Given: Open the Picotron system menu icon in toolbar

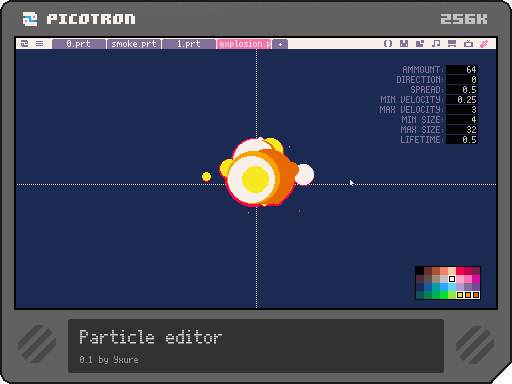Looking at the screenshot, I should click(24, 44).
